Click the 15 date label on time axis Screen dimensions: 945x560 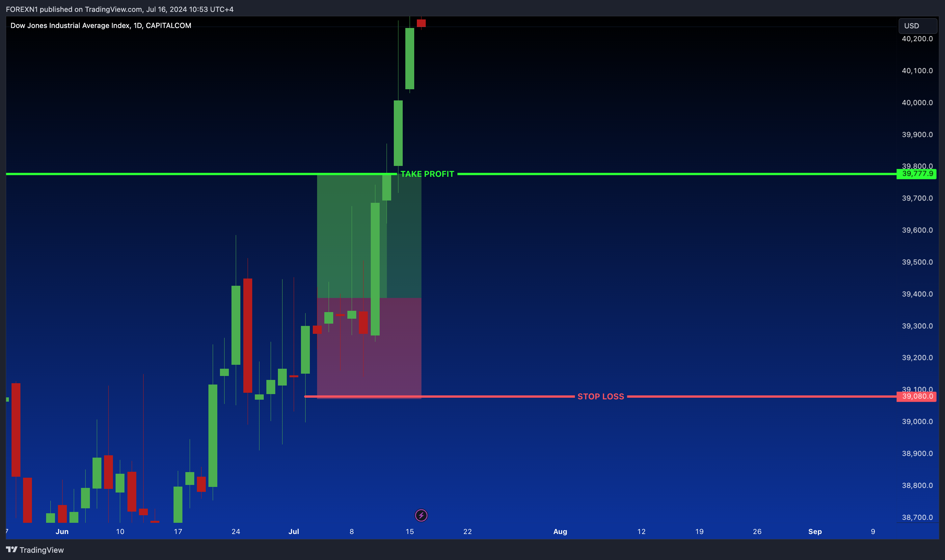point(410,531)
